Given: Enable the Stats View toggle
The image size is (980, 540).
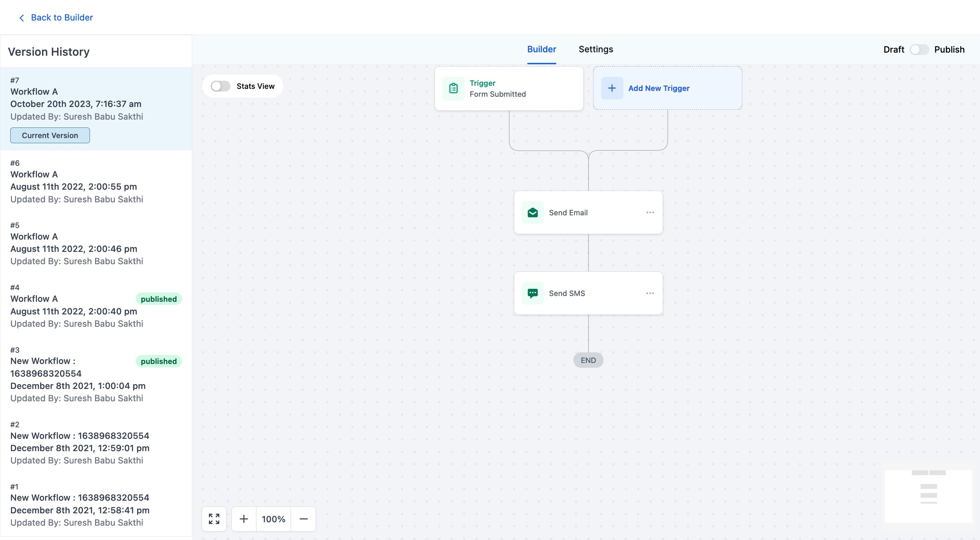Looking at the screenshot, I should (x=220, y=86).
